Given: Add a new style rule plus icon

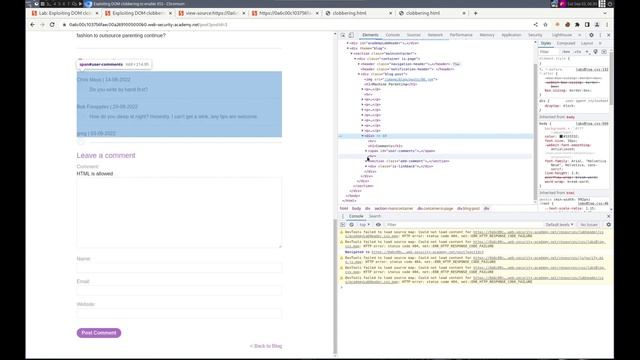Looking at the screenshot, I should [x=587, y=52].
